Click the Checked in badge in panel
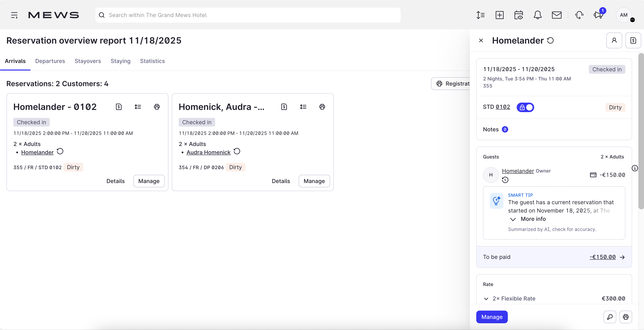Image resolution: width=644 pixels, height=330 pixels. (x=607, y=69)
